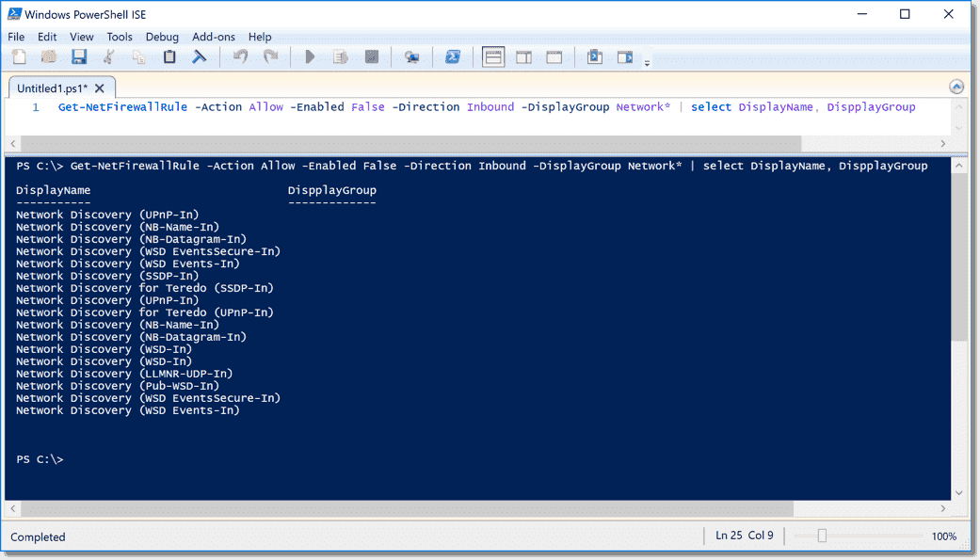Clear the Console Pane using its toolbar icon

coord(199,56)
